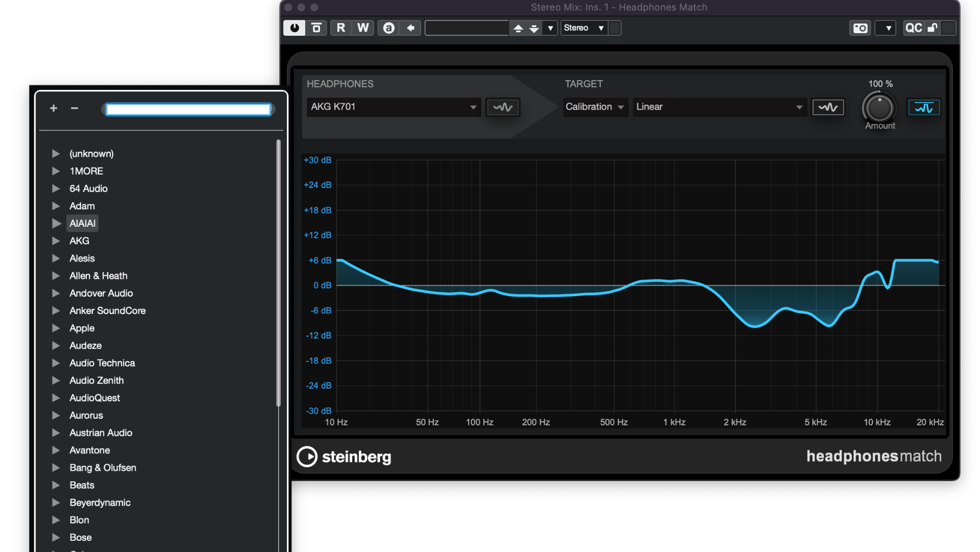Toggle the blue resulting curve display button
The height and width of the screenshot is (552, 980).
924,107
